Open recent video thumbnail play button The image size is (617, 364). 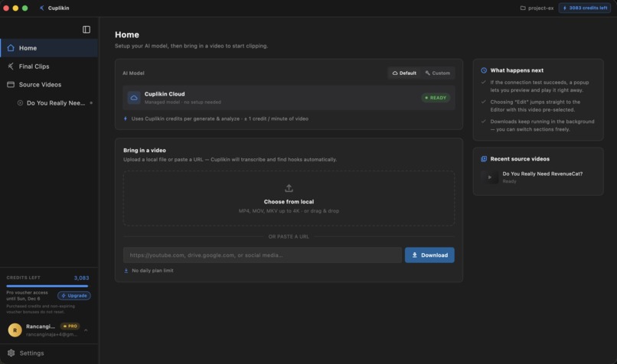point(489,177)
